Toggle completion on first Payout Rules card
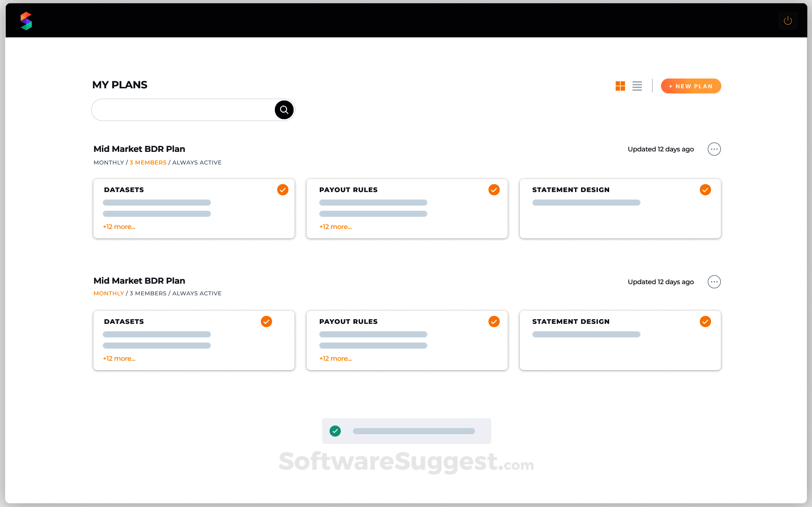The width and height of the screenshot is (812, 507). (494, 190)
